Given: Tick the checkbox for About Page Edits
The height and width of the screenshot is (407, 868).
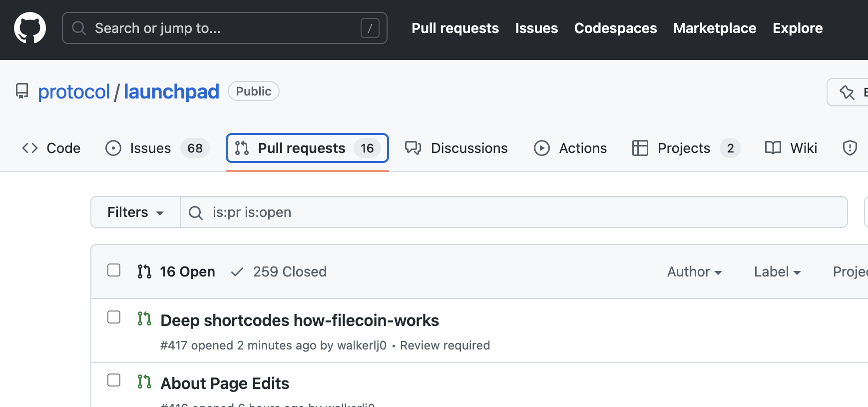Looking at the screenshot, I should point(114,380).
